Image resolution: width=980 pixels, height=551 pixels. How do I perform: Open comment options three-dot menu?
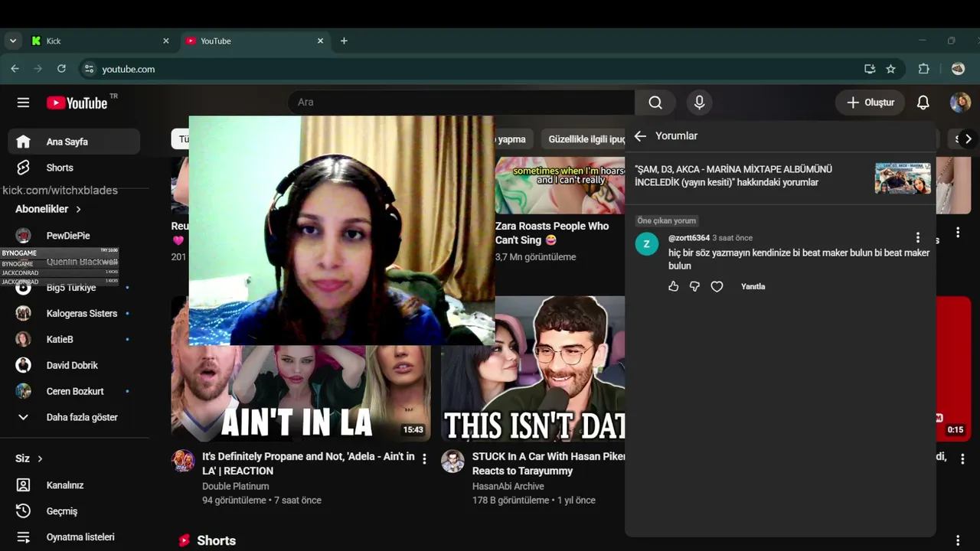(x=918, y=238)
